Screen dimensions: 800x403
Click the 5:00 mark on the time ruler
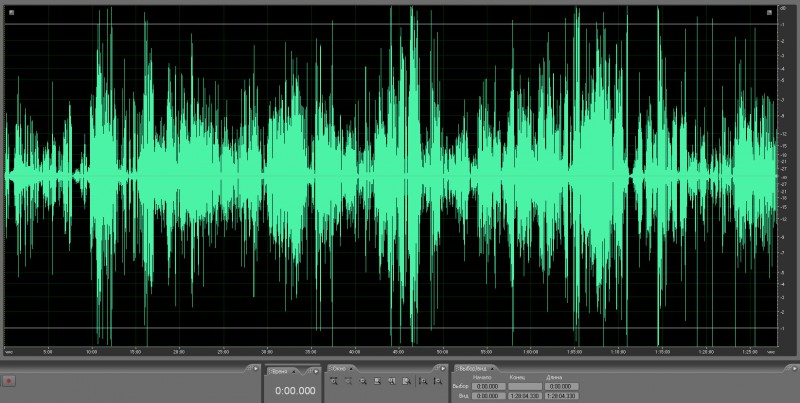pos(48,352)
